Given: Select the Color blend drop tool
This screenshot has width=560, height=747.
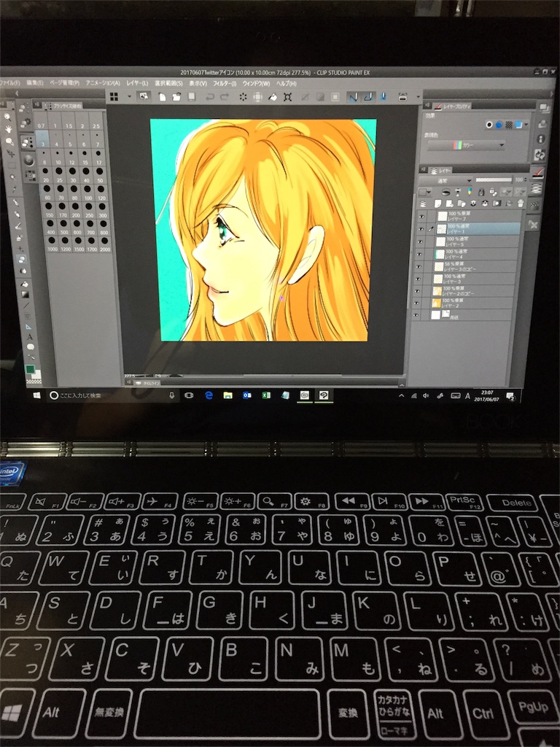Looking at the screenshot, I should (x=23, y=271).
